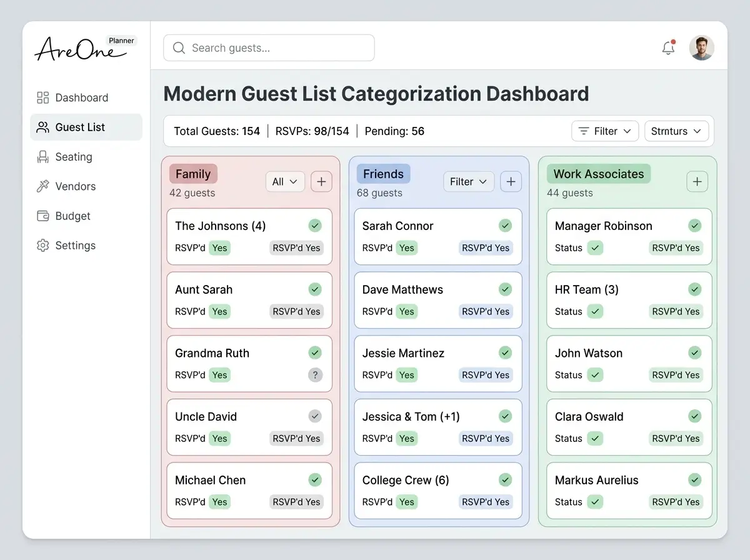
Task: Click Status check badge on HR Team card
Action: tap(595, 311)
